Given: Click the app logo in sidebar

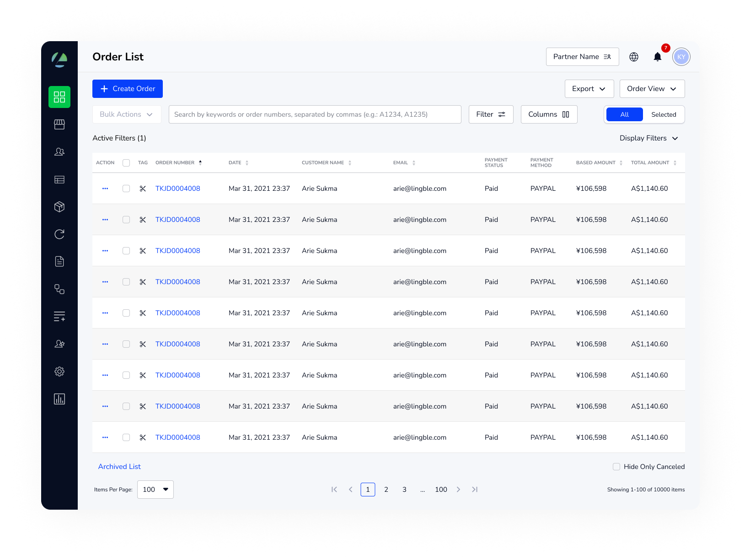Looking at the screenshot, I should point(59,59).
